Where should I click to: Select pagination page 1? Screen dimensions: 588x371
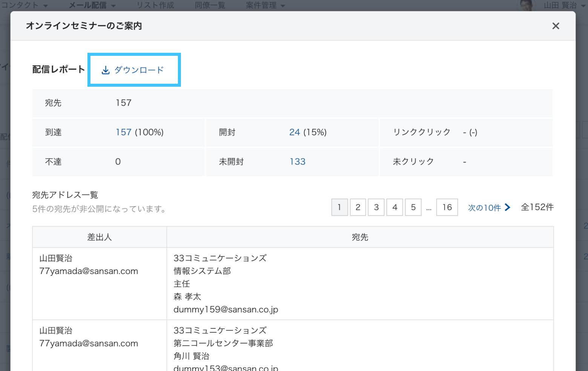click(x=340, y=207)
